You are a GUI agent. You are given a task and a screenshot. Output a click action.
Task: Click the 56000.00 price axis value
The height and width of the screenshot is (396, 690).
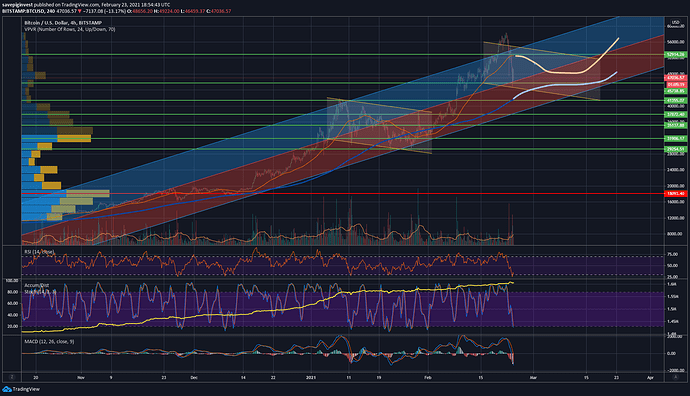tap(676, 42)
